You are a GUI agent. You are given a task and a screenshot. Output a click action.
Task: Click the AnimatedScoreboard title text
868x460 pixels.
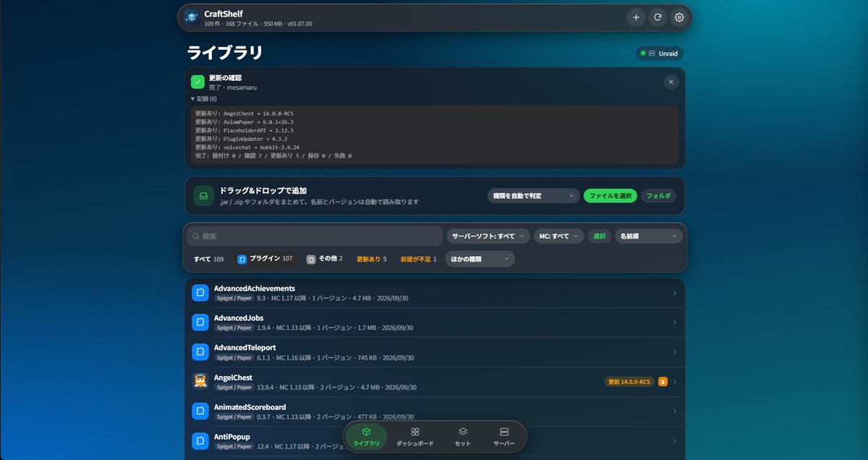250,407
